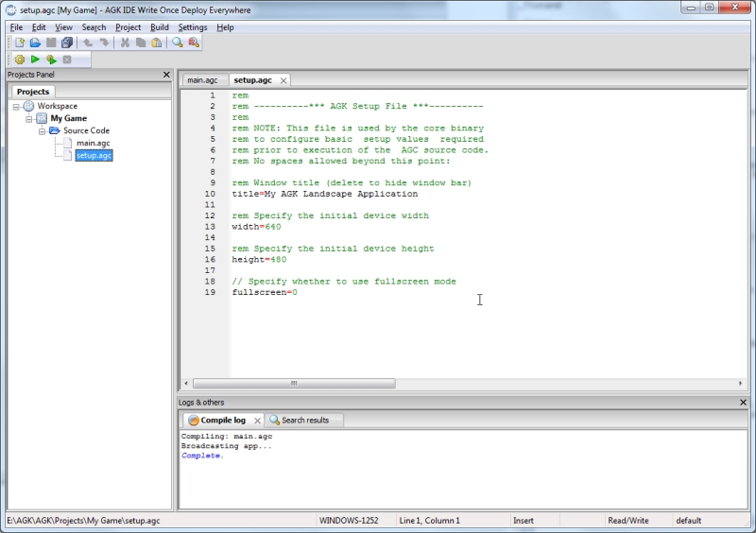Click the Replace toolbar icon
756x533 pixels.
point(193,43)
